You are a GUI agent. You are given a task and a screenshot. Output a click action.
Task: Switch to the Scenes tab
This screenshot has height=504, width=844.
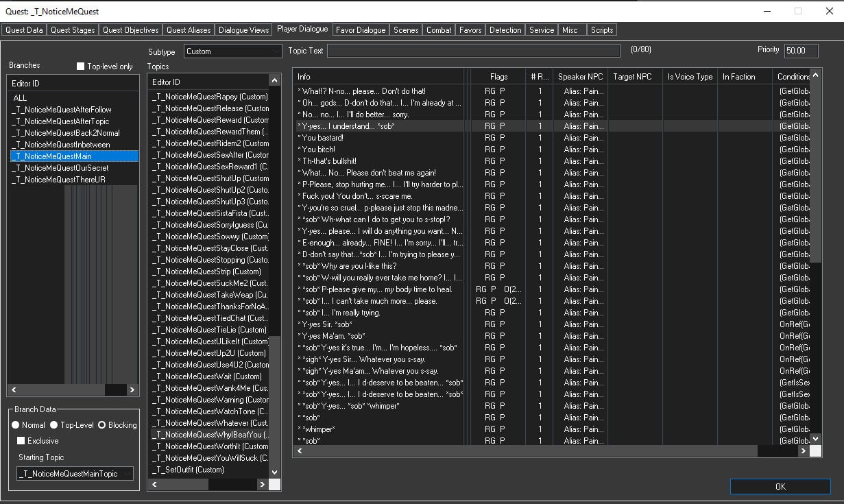[x=406, y=29]
